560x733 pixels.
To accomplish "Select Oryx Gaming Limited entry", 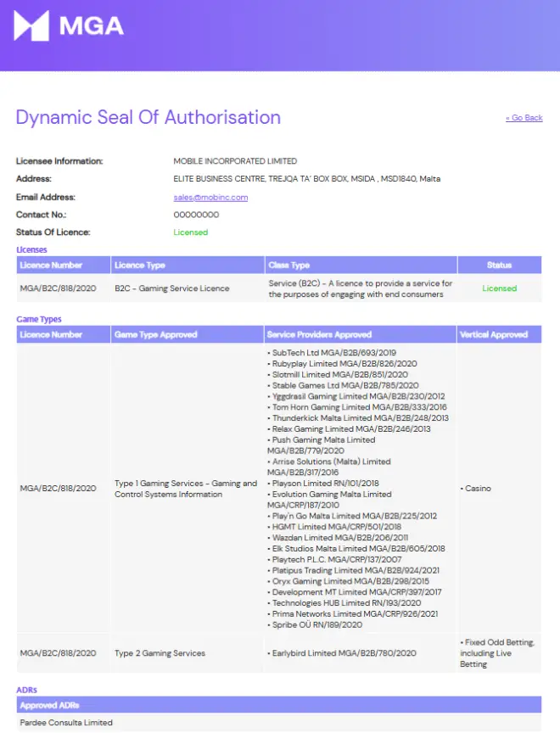I will click(x=348, y=581).
